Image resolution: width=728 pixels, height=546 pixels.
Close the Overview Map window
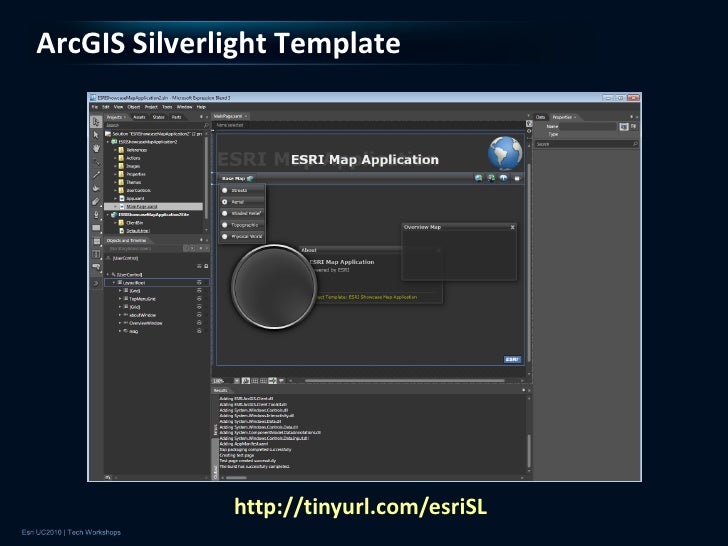513,227
